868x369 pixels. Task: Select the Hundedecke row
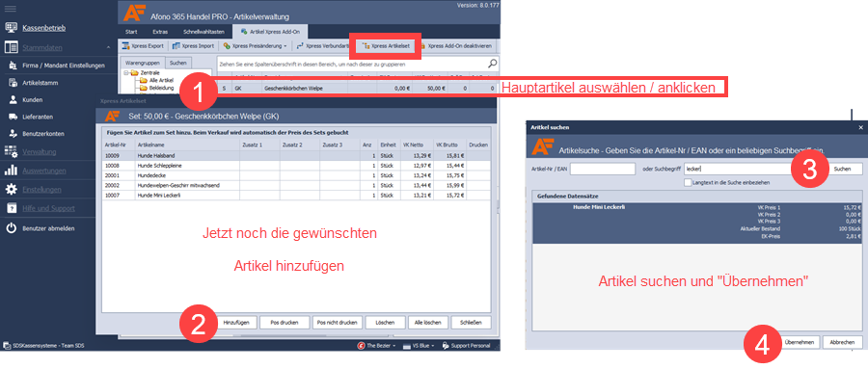coord(296,174)
